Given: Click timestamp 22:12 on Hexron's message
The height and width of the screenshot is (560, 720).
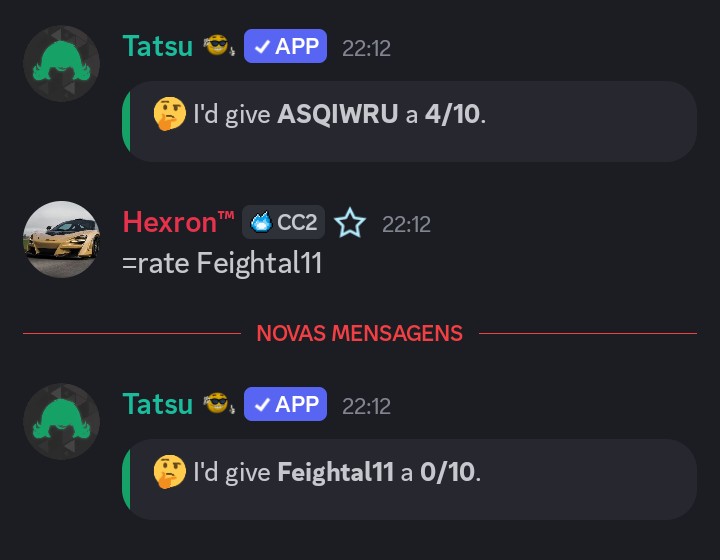Looking at the screenshot, I should (x=406, y=224).
